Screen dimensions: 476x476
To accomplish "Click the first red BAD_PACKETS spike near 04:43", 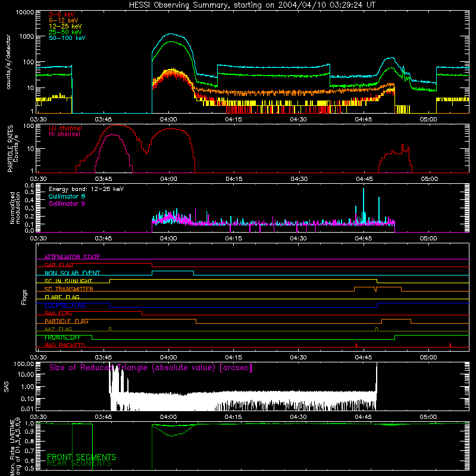I will click(356, 345).
